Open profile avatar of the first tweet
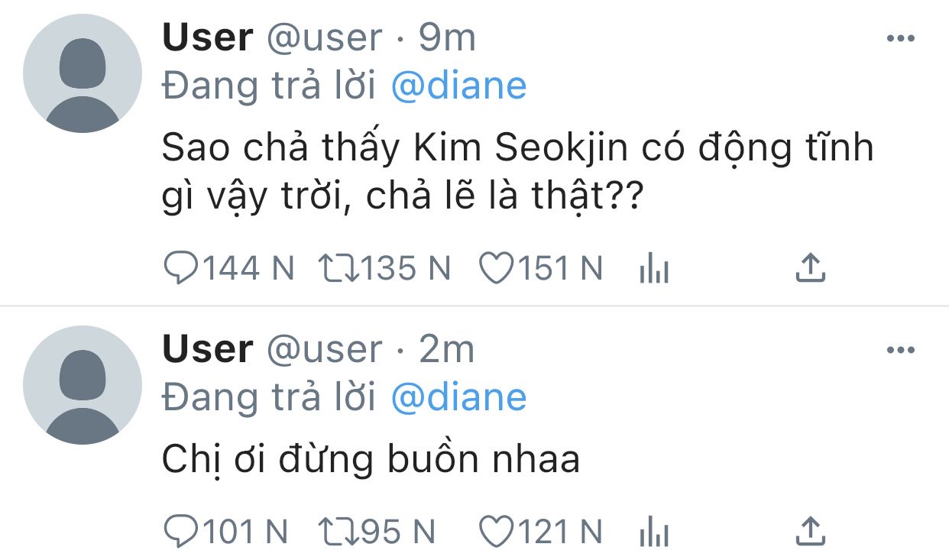949x560 pixels. (x=83, y=73)
